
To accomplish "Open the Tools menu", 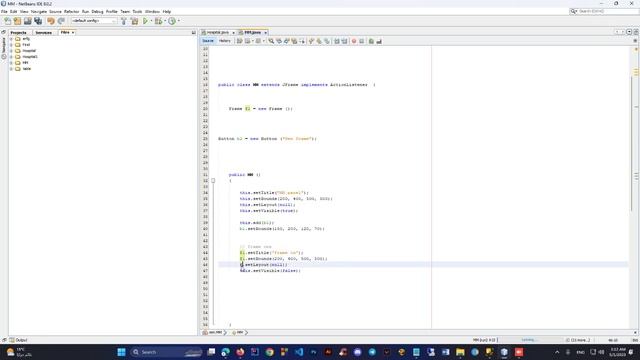I will coord(137,12).
